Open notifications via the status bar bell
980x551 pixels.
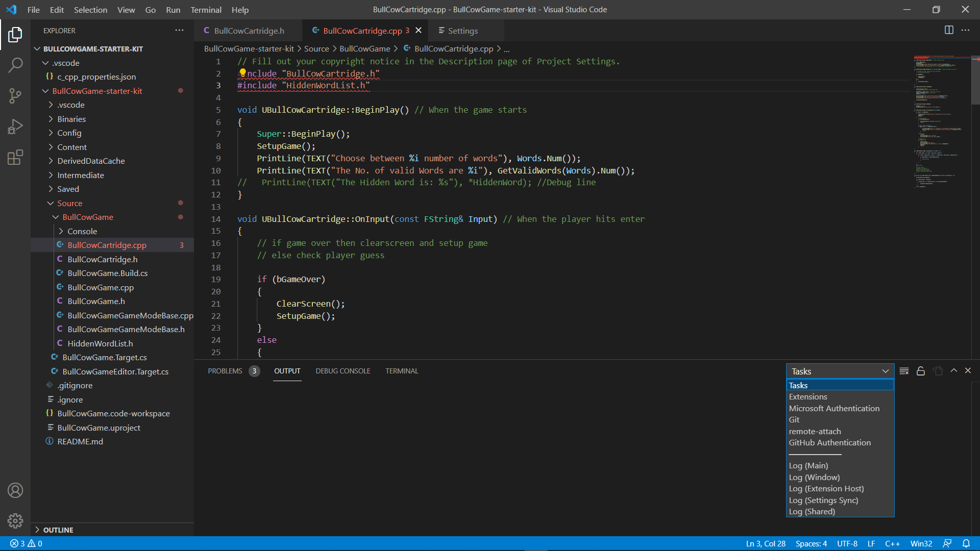[x=967, y=543]
